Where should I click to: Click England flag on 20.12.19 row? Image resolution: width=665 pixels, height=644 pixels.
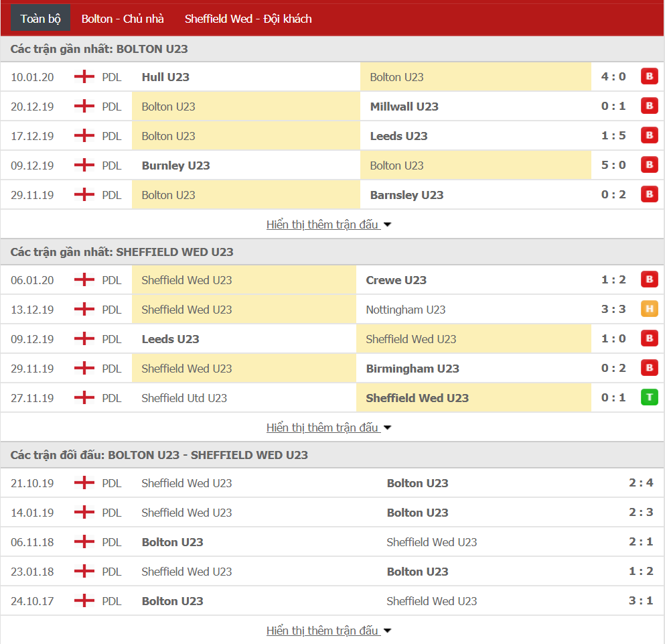tap(84, 106)
